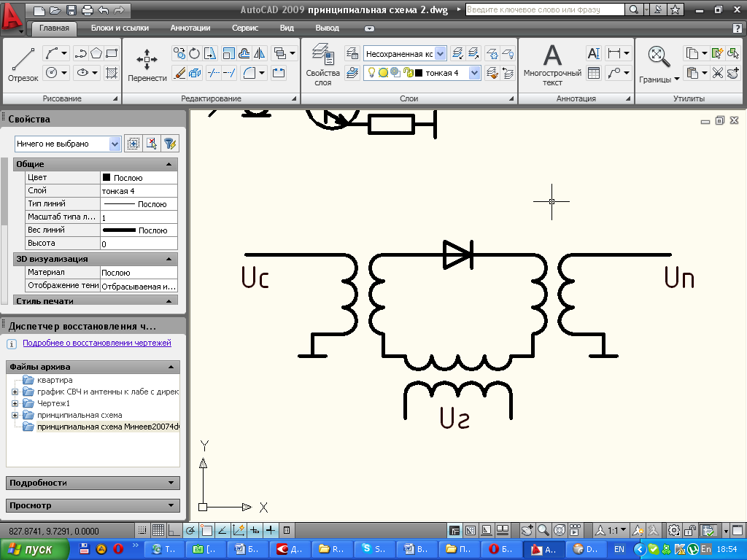The height and width of the screenshot is (560, 747).
Task: Select the copy objects tool
Action: (179, 53)
